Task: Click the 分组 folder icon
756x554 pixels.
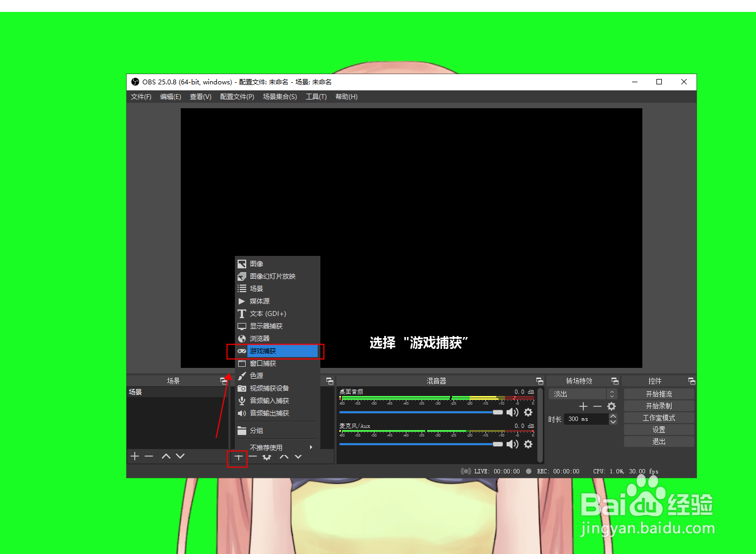Action: [242, 431]
